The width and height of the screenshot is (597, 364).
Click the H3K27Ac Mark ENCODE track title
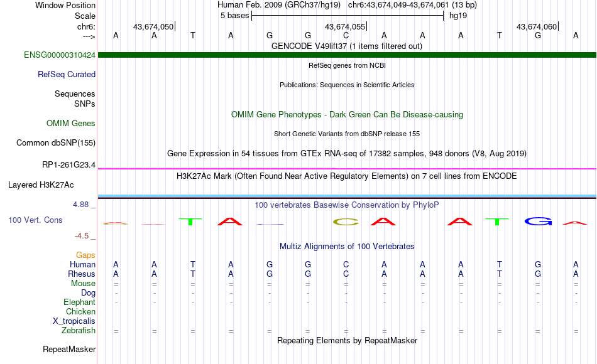[347, 176]
